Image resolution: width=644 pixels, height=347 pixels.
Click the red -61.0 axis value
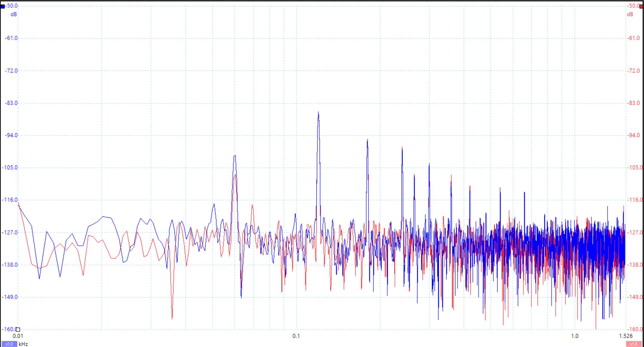[x=633, y=38]
